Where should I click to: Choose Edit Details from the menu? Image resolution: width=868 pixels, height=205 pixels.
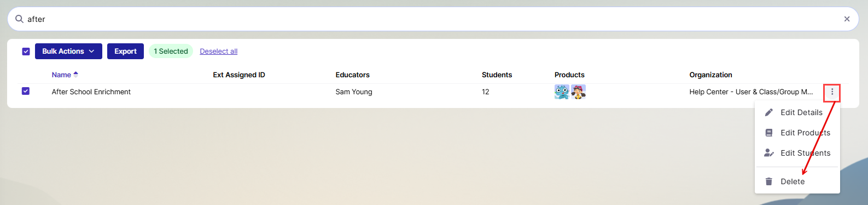[797, 112]
